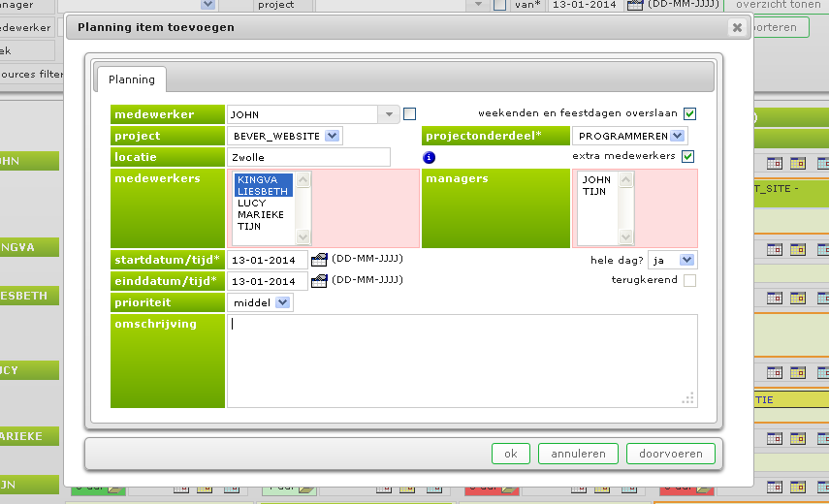Screen dimensions: 829x504
Task: Click the managers list scroll down arrow
Action: click(x=626, y=237)
